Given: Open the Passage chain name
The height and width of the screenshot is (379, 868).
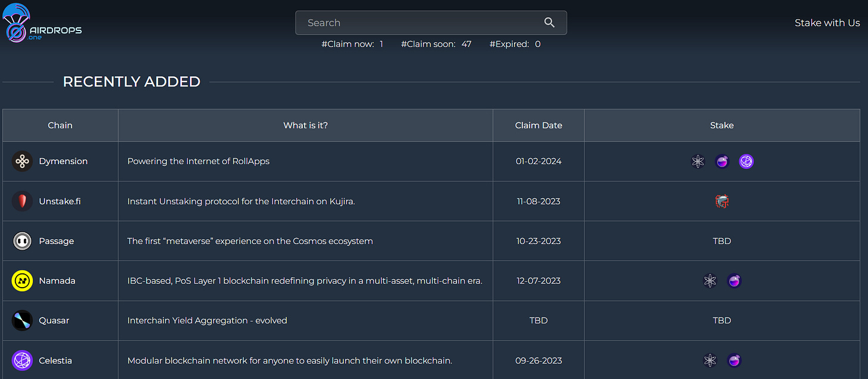Looking at the screenshot, I should coord(57,241).
